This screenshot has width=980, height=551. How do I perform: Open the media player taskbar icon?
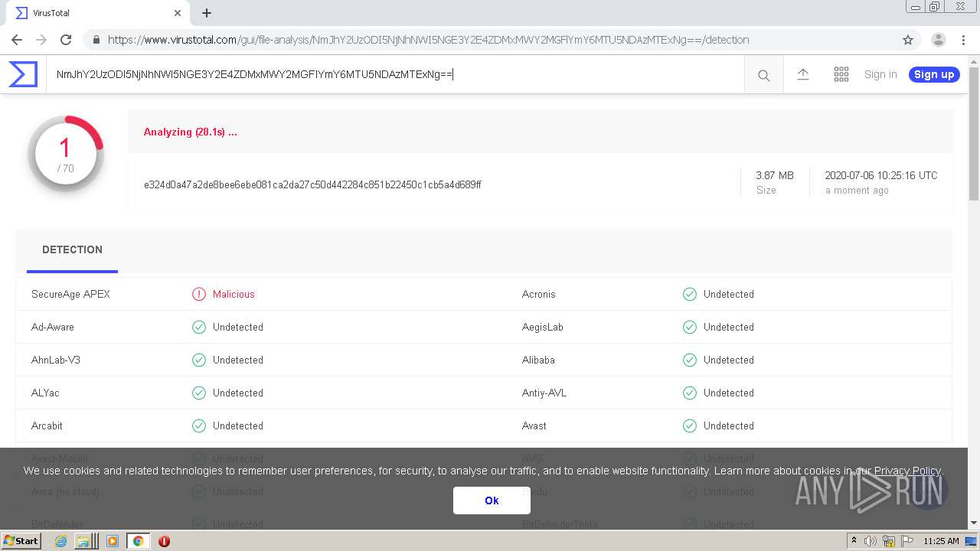click(x=113, y=541)
